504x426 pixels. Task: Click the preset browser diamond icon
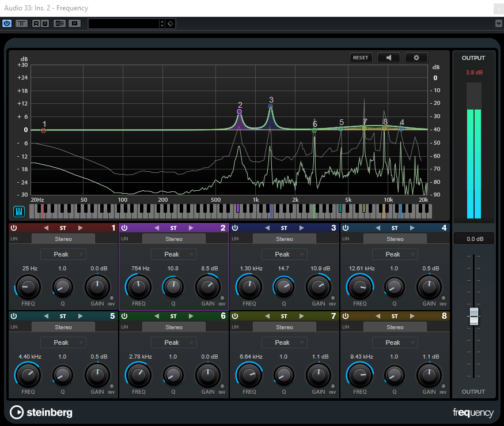[x=170, y=24]
